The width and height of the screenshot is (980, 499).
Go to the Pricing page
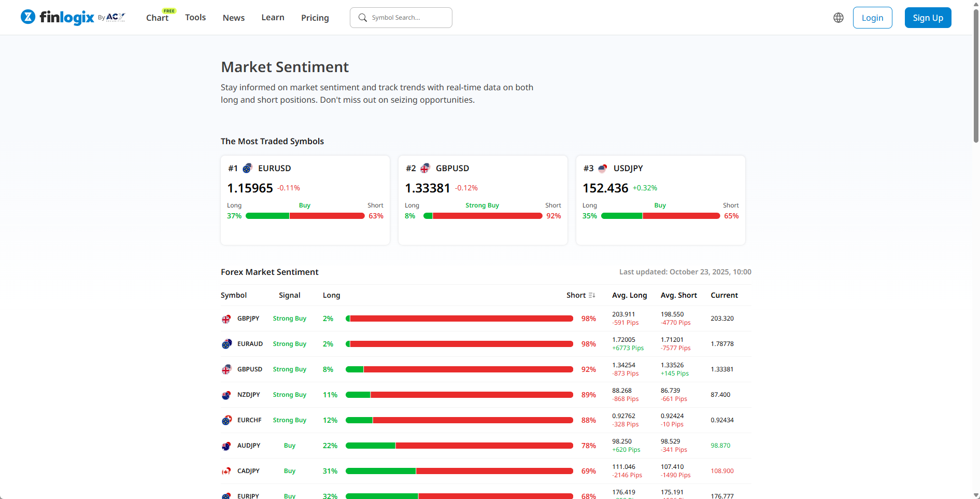[x=315, y=18]
